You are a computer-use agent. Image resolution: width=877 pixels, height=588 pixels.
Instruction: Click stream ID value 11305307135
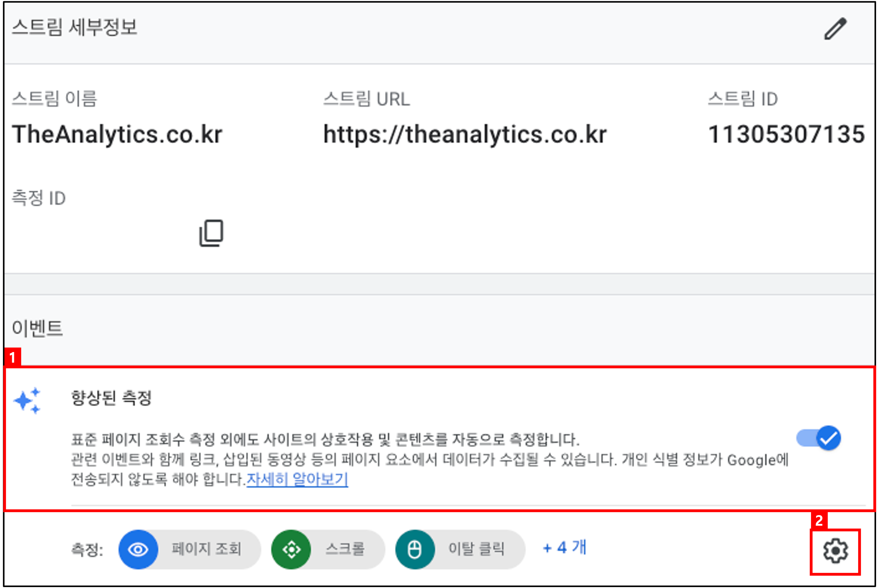[786, 134]
